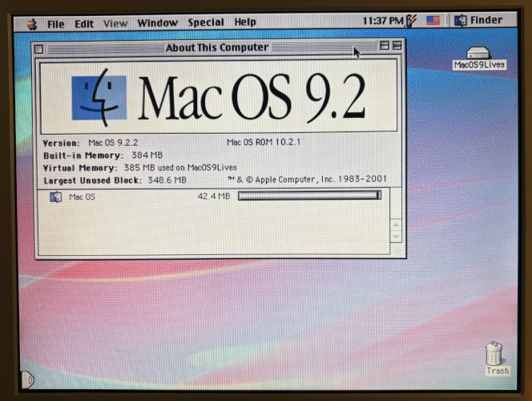
Task: Click the Mac OS memory usage bar
Action: point(309,195)
